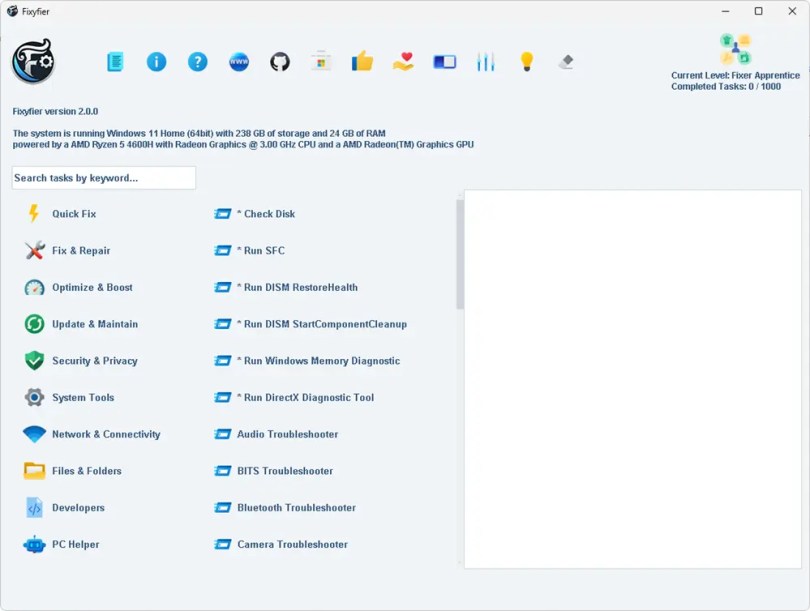This screenshot has width=810, height=611.
Task: Click the icon beside Check Disk
Action: point(223,214)
